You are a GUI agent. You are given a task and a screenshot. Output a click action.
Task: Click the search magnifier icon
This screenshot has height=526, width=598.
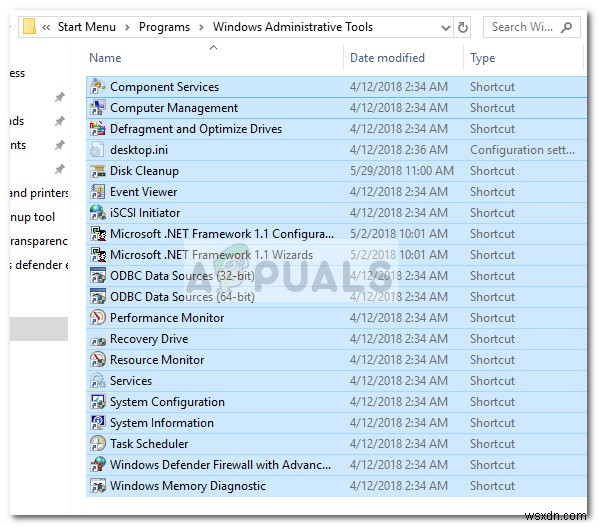[566, 27]
